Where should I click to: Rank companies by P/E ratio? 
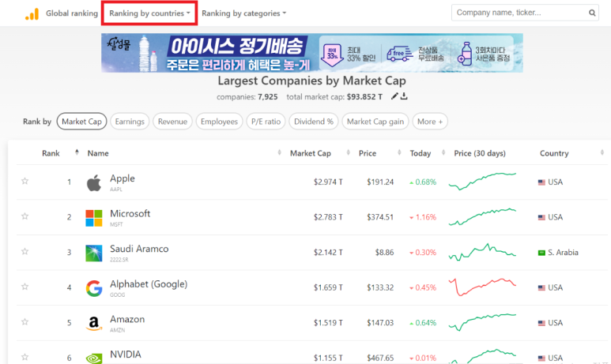(x=266, y=122)
